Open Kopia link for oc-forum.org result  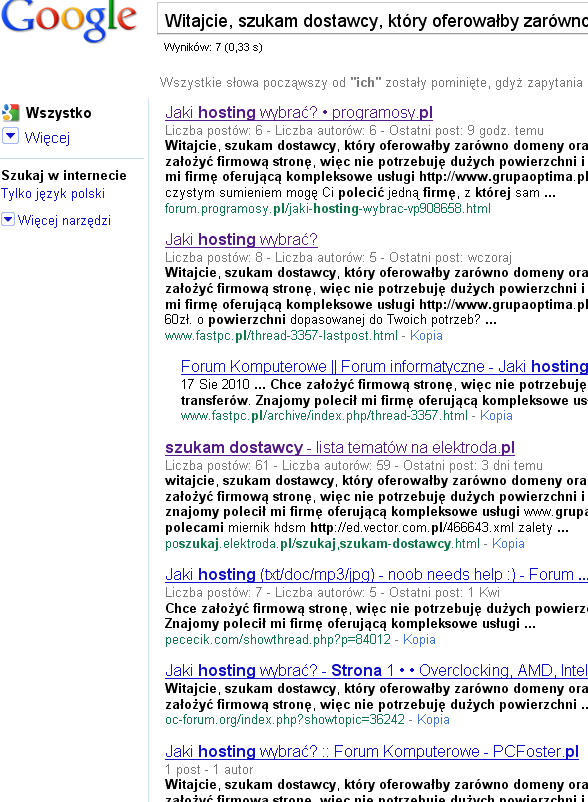coord(433,719)
